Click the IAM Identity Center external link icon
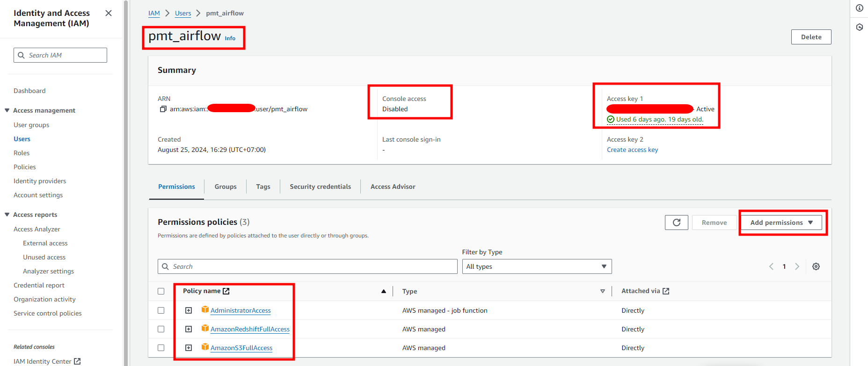Viewport: 868px width, 366px height. click(77, 361)
